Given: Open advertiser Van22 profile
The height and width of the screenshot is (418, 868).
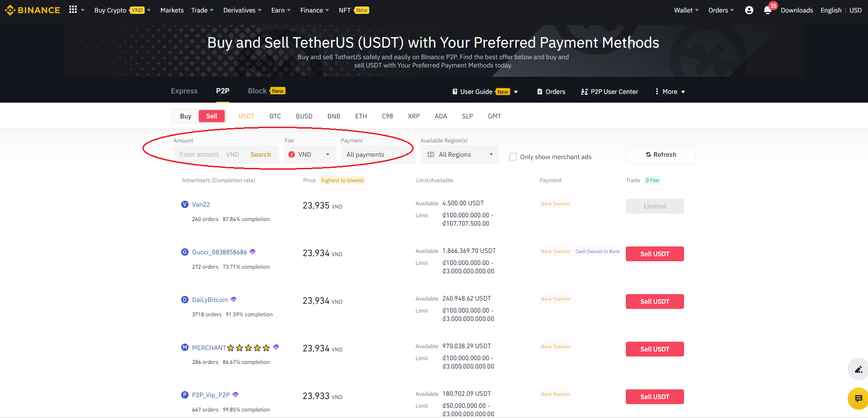Looking at the screenshot, I should coord(201,204).
